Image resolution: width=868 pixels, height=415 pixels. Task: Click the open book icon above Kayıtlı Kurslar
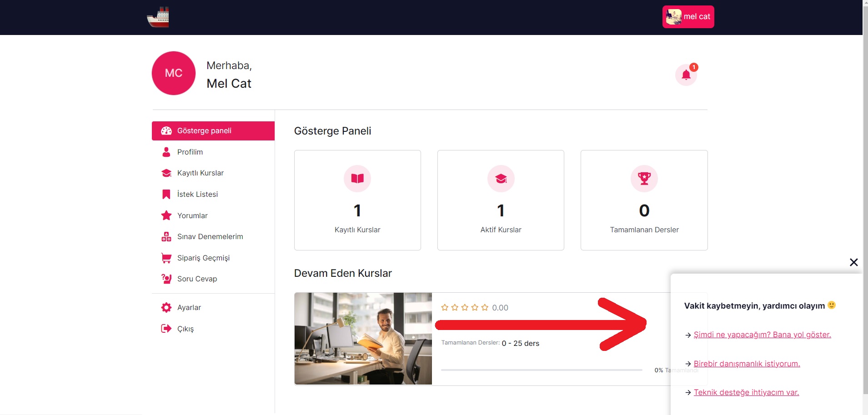[x=357, y=179]
